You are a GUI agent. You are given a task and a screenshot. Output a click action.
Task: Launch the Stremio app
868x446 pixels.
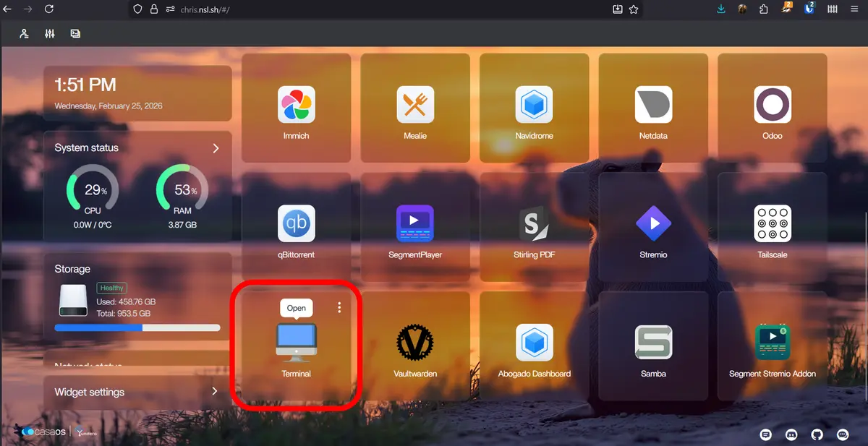coord(653,223)
